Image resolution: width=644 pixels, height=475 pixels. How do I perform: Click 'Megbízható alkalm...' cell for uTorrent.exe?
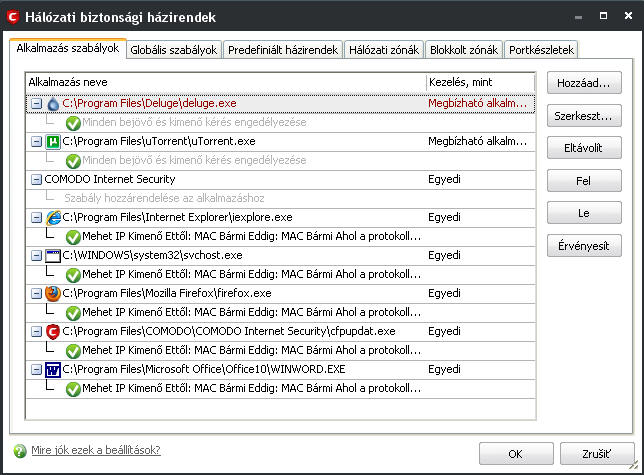(x=477, y=142)
